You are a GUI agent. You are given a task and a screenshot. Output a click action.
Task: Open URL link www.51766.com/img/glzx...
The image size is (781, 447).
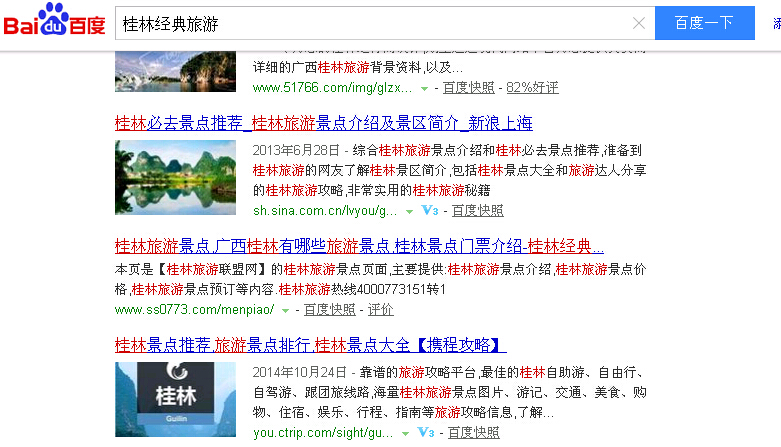[x=332, y=88]
